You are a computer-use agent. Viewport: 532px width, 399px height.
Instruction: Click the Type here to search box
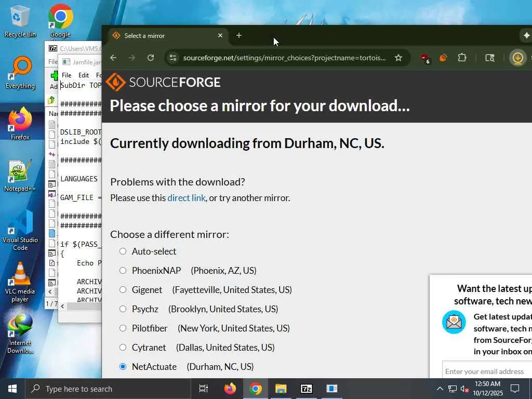108,389
